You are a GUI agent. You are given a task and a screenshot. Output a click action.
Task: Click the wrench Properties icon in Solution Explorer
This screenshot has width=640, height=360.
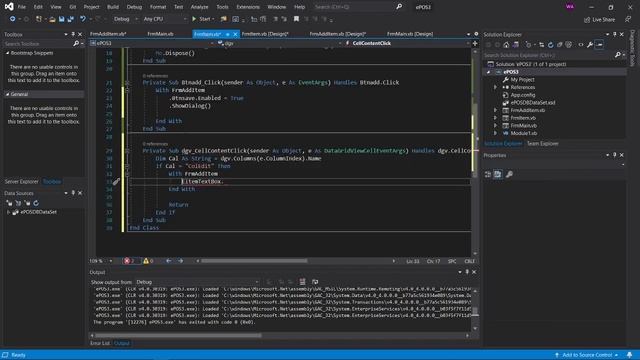pos(590,45)
